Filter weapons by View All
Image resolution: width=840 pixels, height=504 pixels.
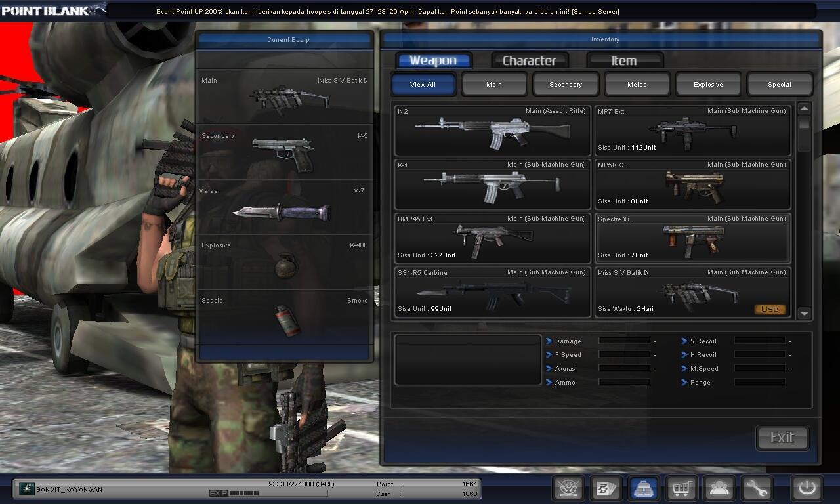pos(423,84)
